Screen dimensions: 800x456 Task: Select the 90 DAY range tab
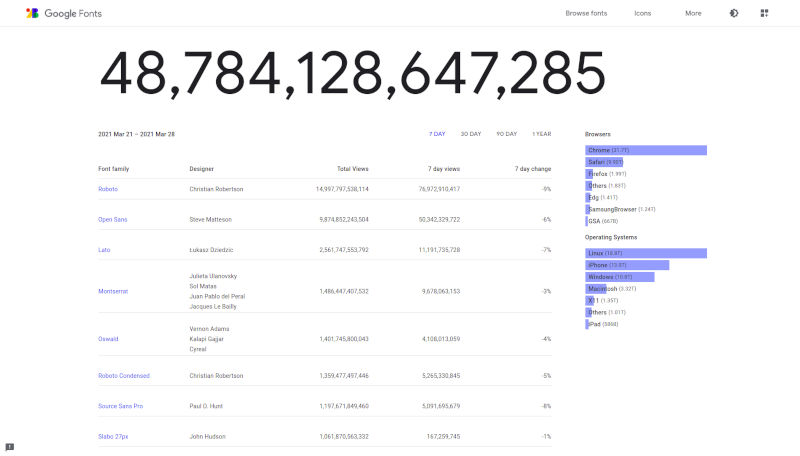point(507,134)
